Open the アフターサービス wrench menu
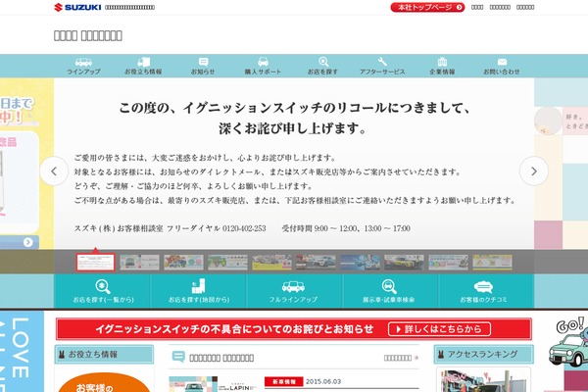Image resolution: width=588 pixels, height=392 pixels. pos(382,67)
